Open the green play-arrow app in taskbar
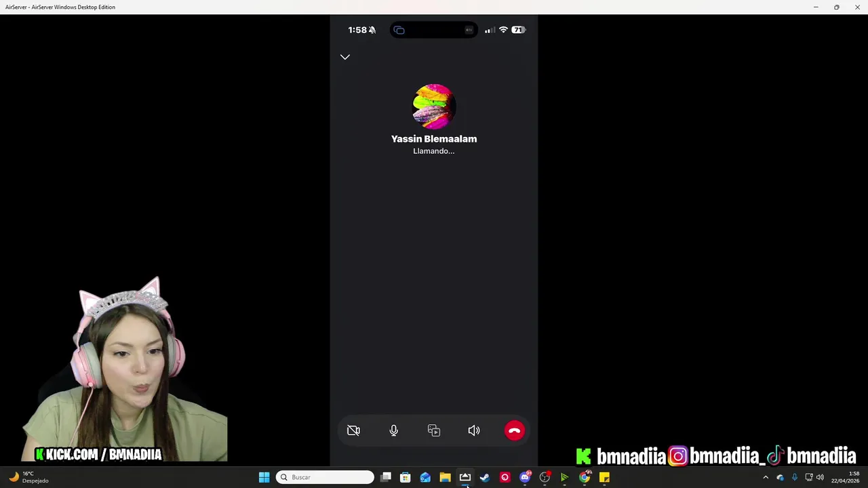This screenshot has width=868, height=488. coord(564,477)
